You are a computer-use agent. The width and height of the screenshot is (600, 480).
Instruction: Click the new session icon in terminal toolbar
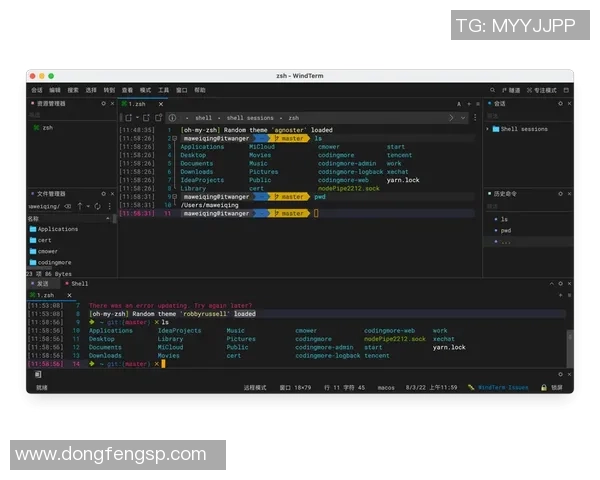(x=128, y=117)
